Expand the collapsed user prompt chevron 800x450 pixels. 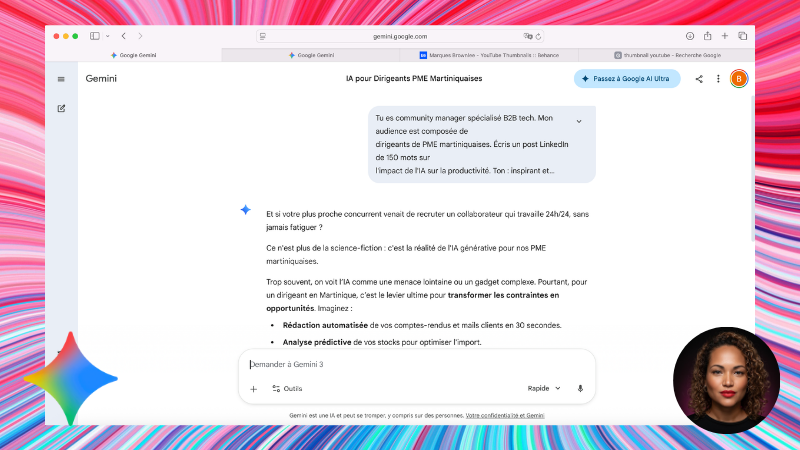coord(578,121)
